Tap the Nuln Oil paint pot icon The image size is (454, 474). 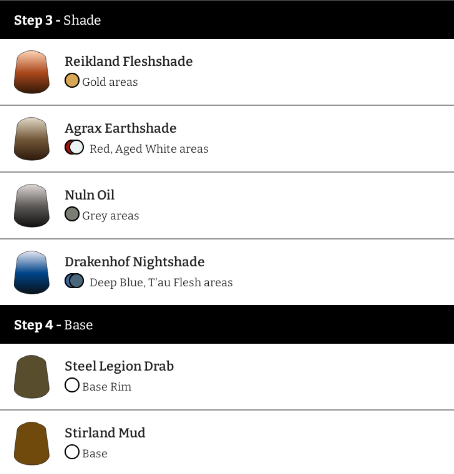(x=32, y=206)
